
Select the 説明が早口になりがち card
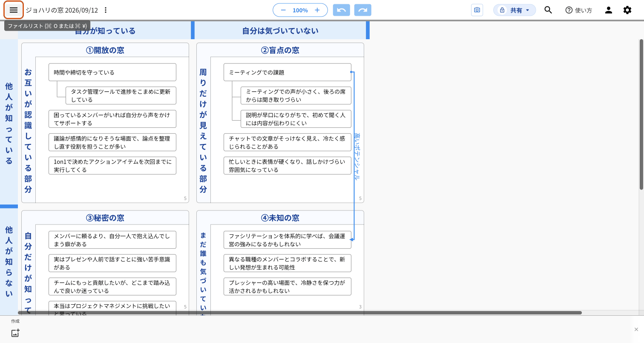click(296, 119)
